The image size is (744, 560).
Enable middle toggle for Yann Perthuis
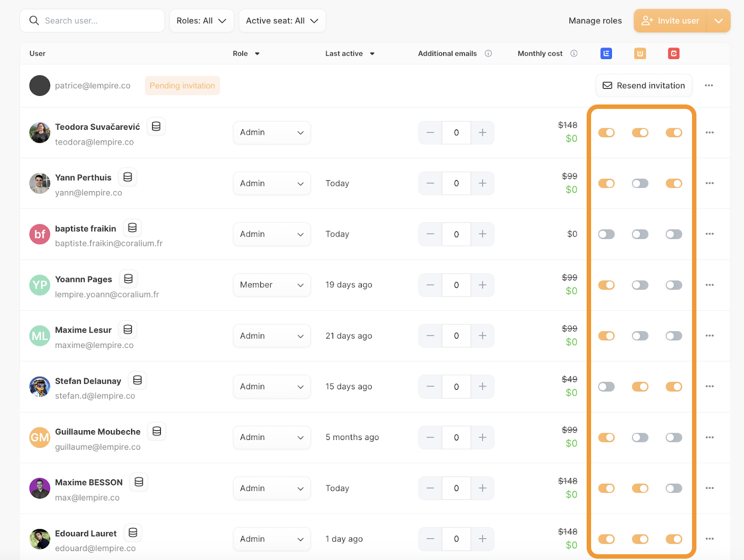(640, 183)
